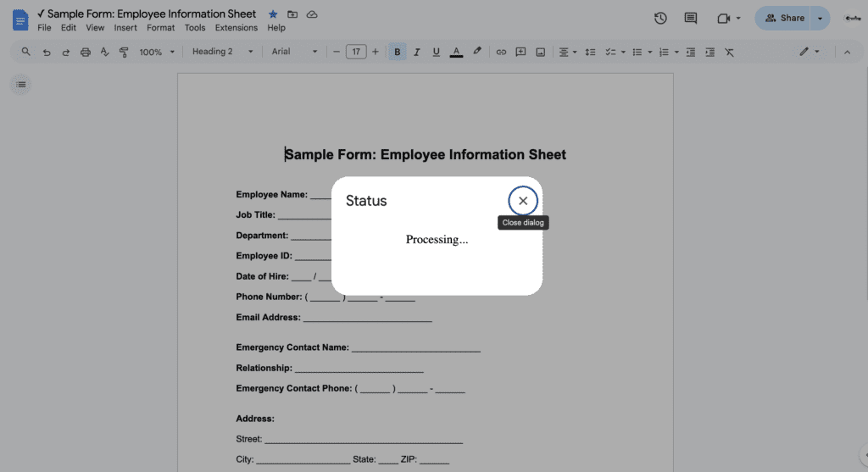
Task: Insert an image
Action: tap(540, 52)
